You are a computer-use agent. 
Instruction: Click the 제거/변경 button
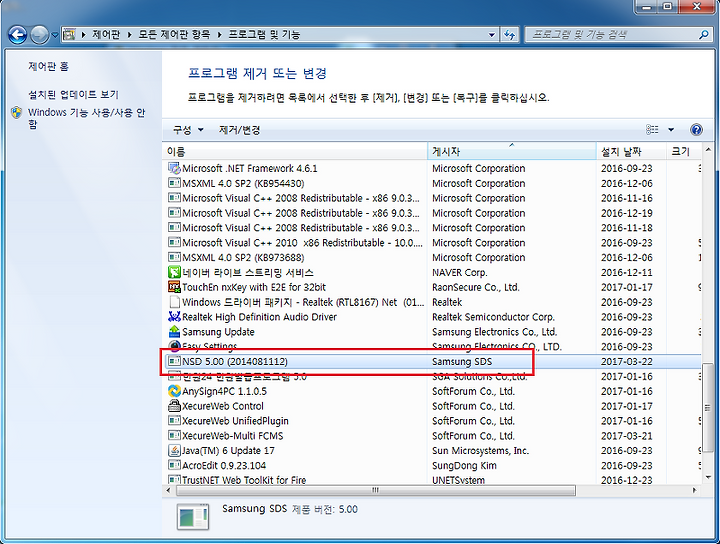point(239,130)
